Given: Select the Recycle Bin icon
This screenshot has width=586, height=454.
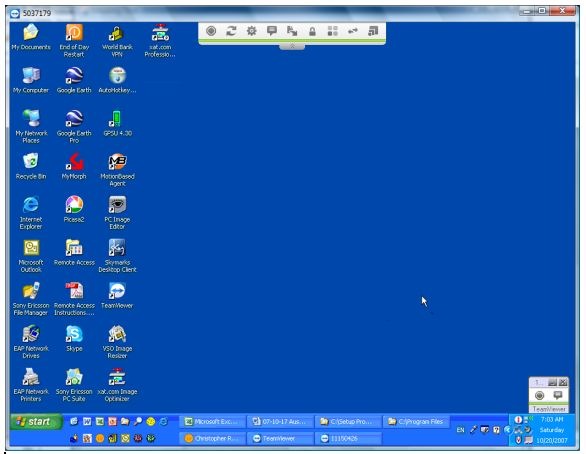Looking at the screenshot, I should coord(31,166).
